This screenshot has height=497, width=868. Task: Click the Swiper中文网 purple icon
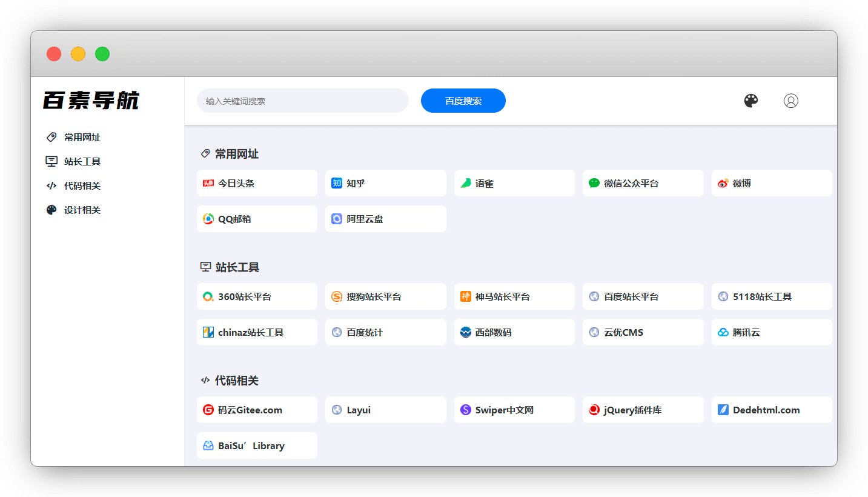[465, 410]
